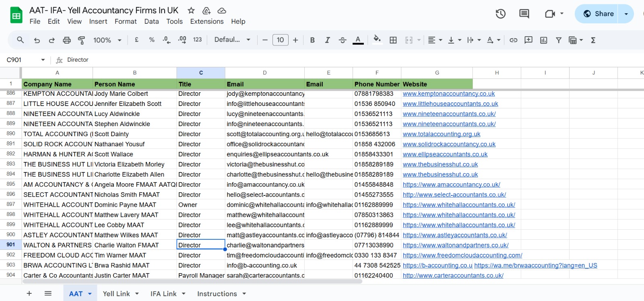Click the move to folder icon
Image resolution: width=644 pixels, height=301 pixels.
206,10
